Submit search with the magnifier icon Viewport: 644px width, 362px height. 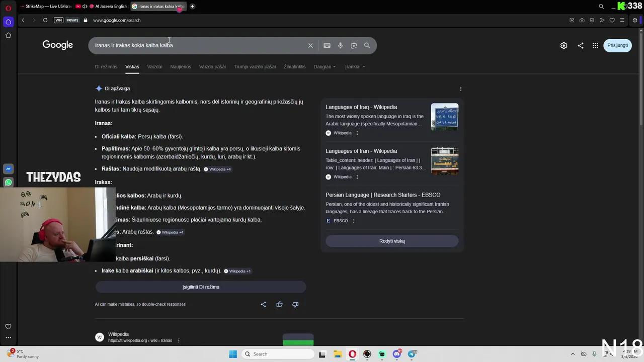pos(367,45)
